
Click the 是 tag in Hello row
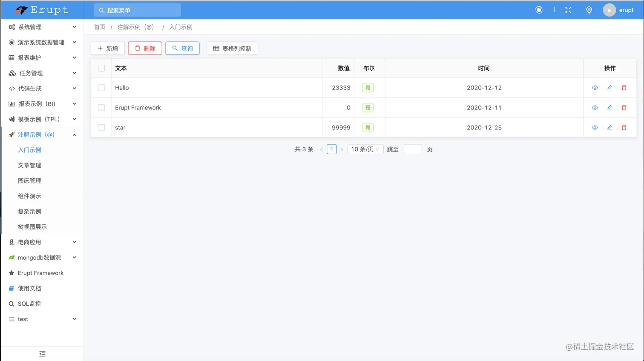click(x=368, y=88)
